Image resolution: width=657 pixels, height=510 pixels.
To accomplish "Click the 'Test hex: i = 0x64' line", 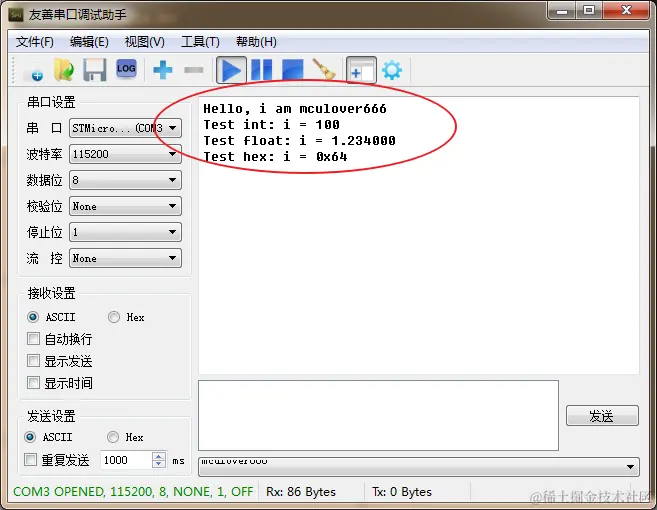I will (275, 156).
